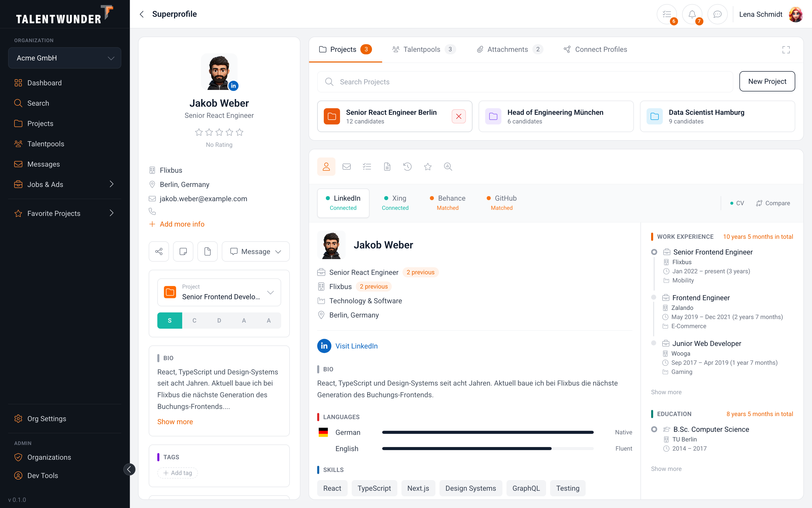Image resolution: width=812 pixels, height=508 pixels.
Task: Click the share profile icon button
Action: [x=159, y=251]
